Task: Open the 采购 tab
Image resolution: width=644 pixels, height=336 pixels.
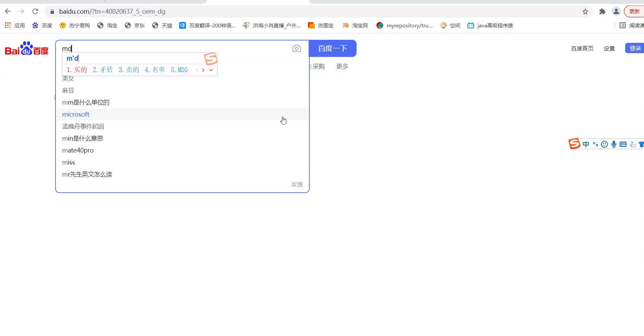Action: (x=318, y=66)
